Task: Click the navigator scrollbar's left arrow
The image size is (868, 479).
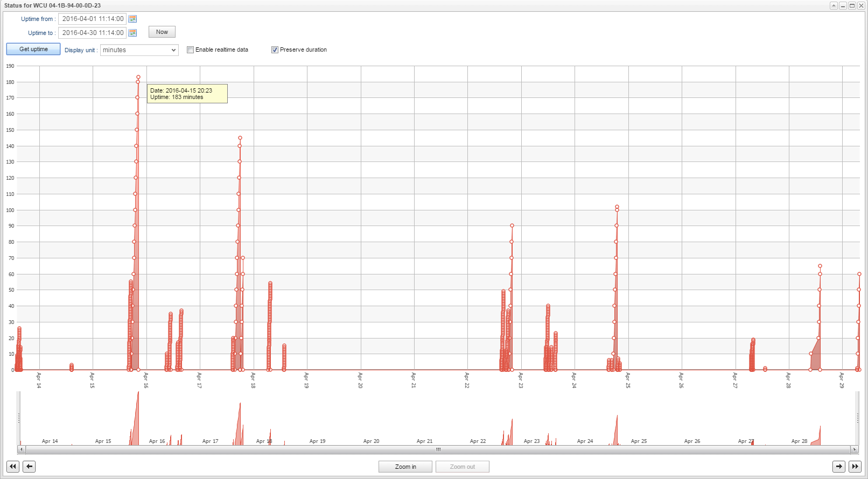Action: tap(22, 449)
